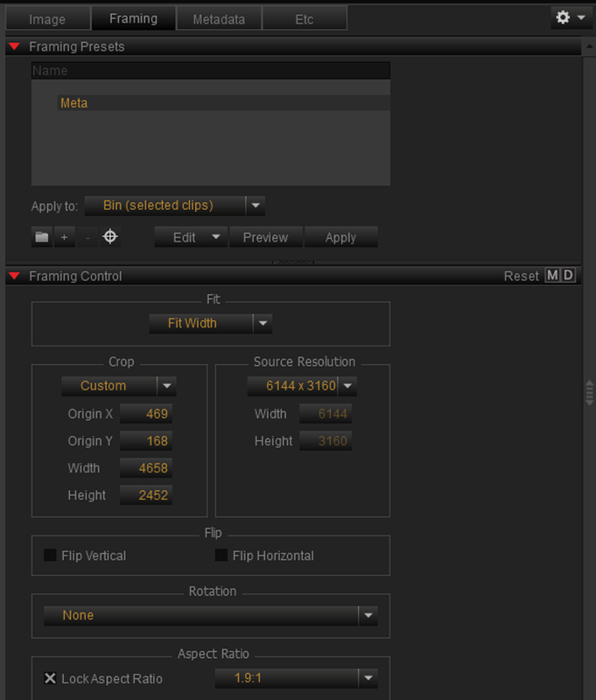
Task: Click the Origin X field
Action: pos(146,413)
